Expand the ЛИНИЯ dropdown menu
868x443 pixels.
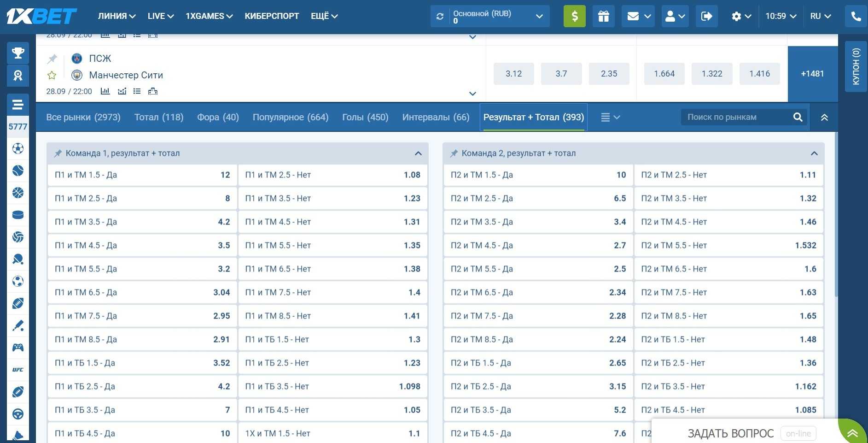coord(117,16)
